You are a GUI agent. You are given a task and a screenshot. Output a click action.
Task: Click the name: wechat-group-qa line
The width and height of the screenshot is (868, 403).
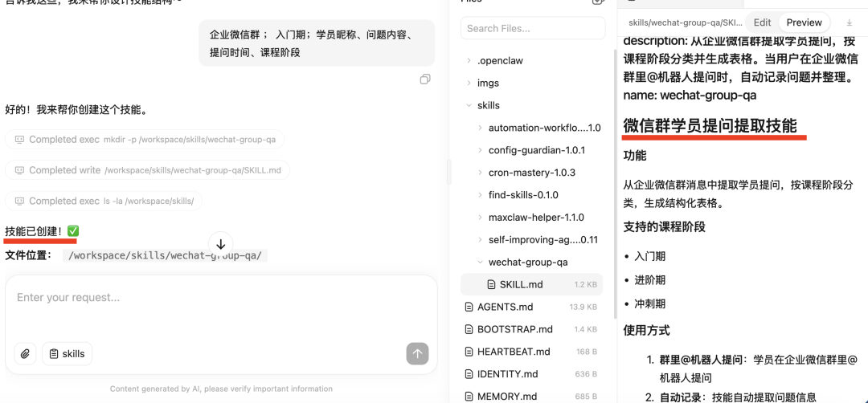click(x=690, y=95)
